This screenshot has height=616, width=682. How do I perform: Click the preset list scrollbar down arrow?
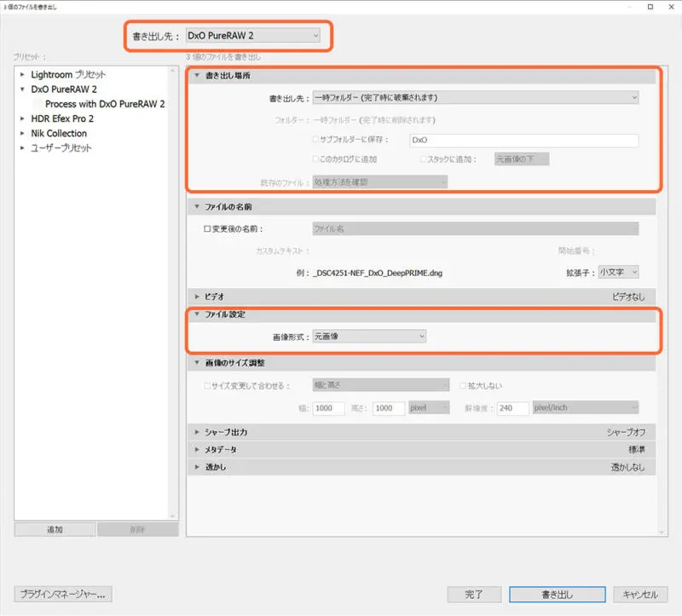173,516
